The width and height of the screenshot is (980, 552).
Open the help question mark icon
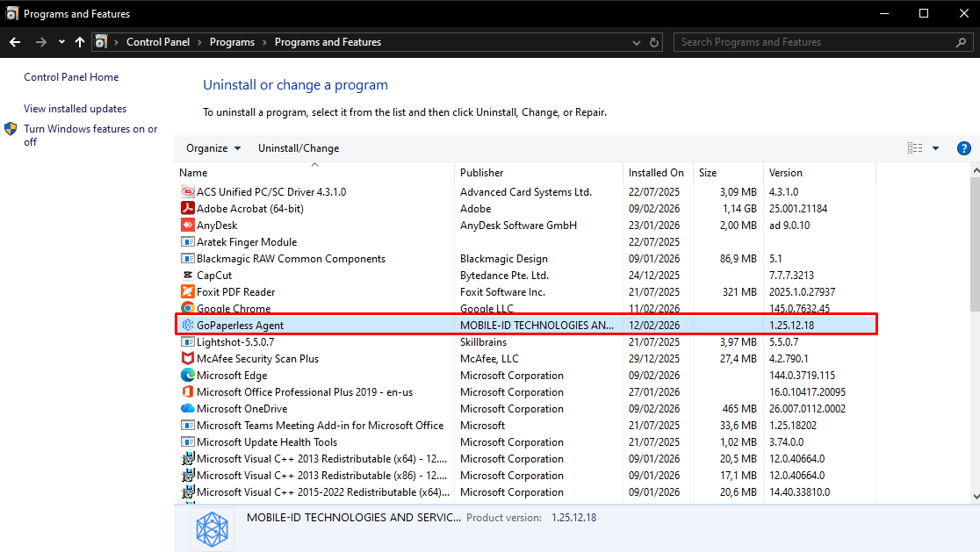pyautogui.click(x=963, y=148)
